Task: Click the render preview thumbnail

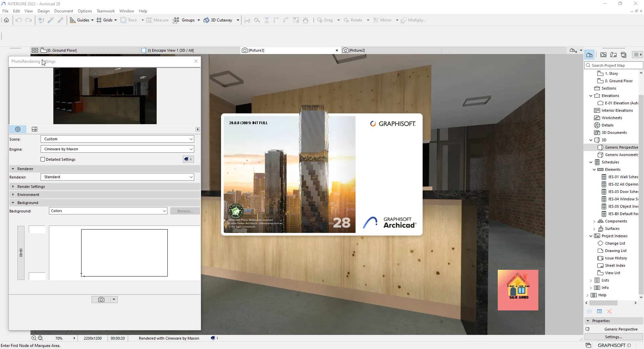Action: pyautogui.click(x=105, y=96)
